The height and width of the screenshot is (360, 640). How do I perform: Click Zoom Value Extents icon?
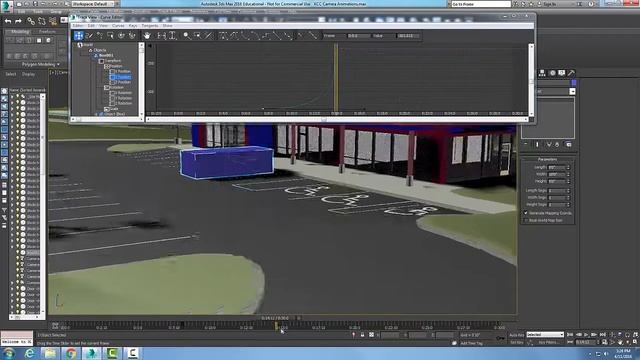[x=172, y=36]
